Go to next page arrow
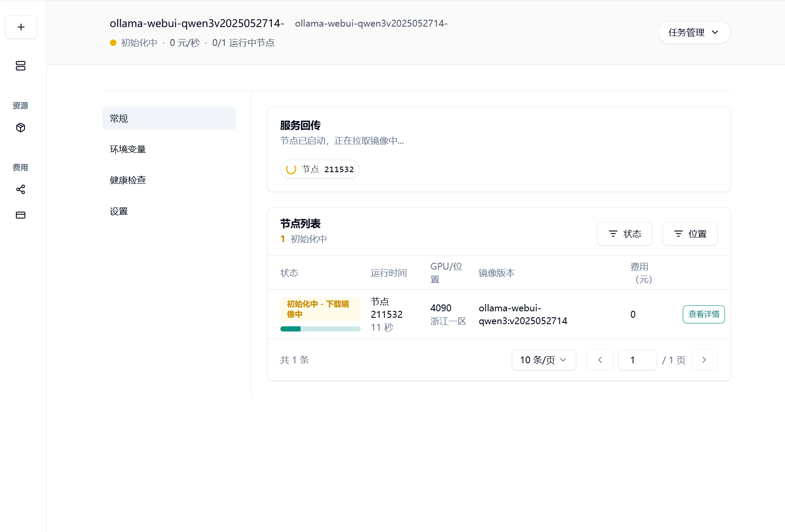The width and height of the screenshot is (785, 532). [704, 360]
